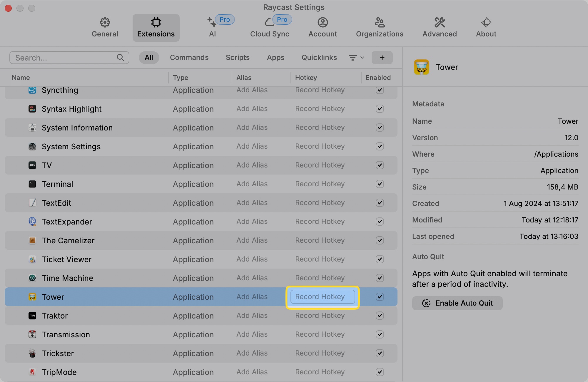This screenshot has width=588, height=382.
Task: Click the Time Machine app icon in the list
Action: click(33, 278)
